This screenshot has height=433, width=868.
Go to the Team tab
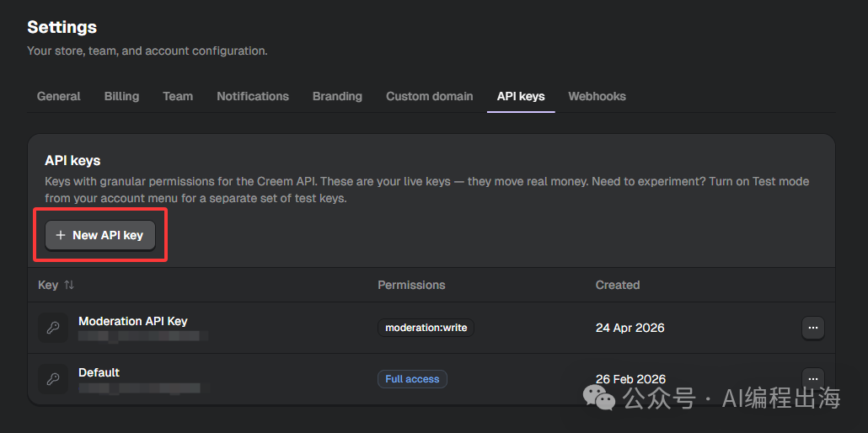[178, 96]
